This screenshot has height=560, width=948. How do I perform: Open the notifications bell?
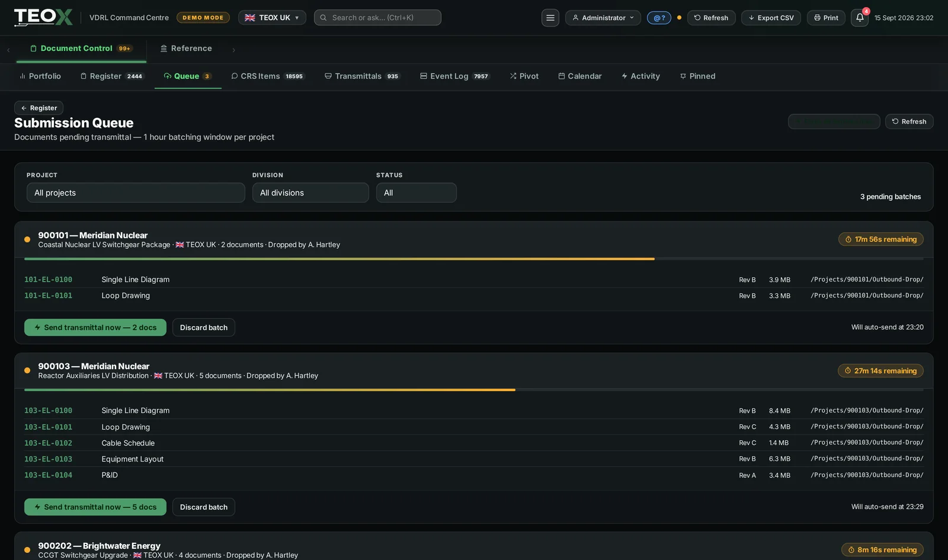pyautogui.click(x=860, y=18)
